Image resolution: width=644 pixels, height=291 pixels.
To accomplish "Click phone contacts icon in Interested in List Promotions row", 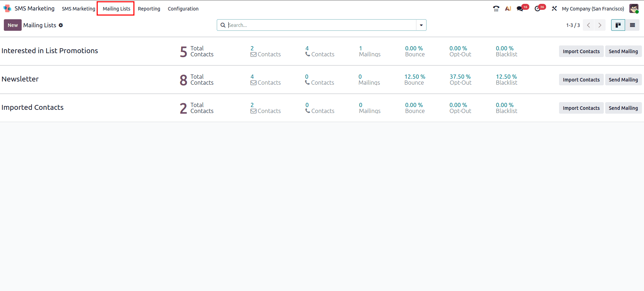I will 308,54.
